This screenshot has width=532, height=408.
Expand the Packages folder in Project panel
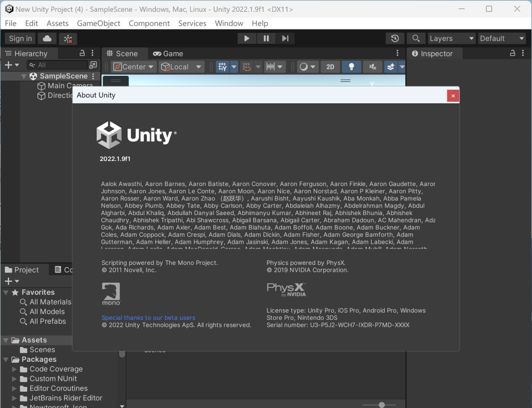pyautogui.click(x=6, y=359)
